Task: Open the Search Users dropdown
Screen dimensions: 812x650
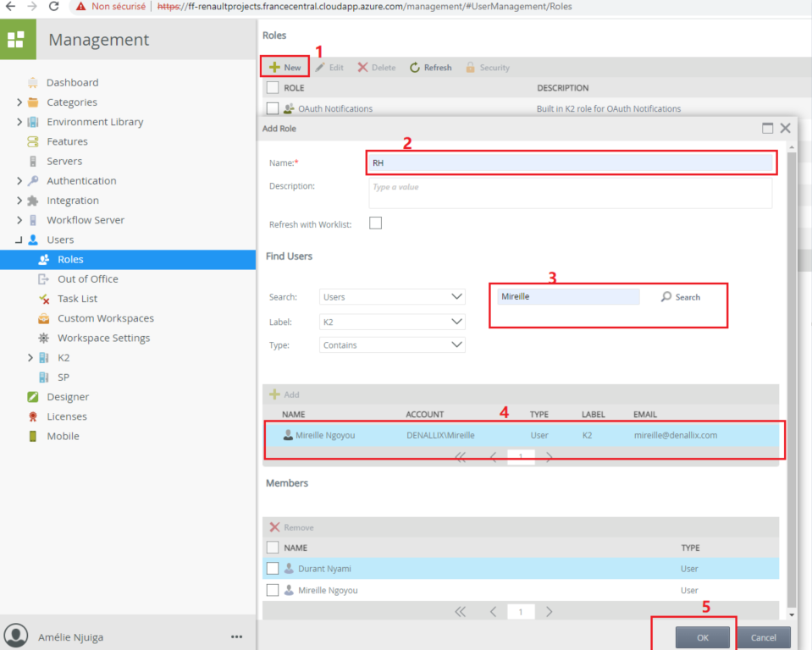Action: (393, 297)
